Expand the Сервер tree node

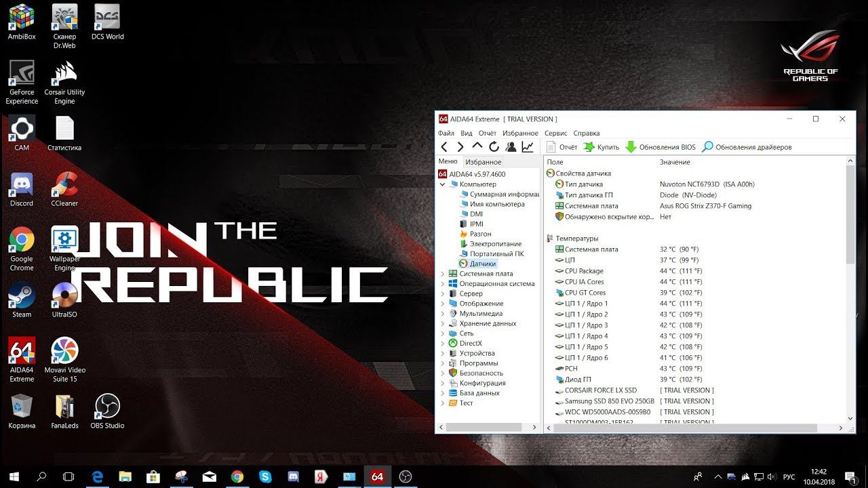click(443, 293)
